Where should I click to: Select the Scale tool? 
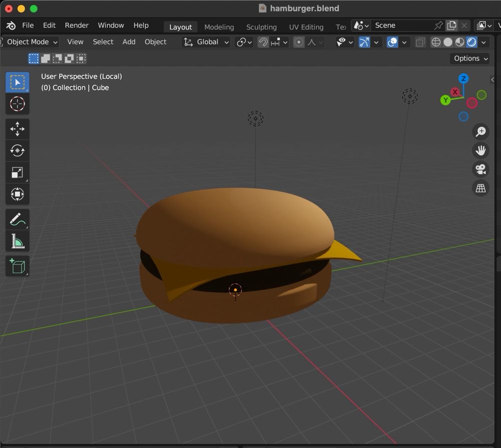pyautogui.click(x=18, y=173)
